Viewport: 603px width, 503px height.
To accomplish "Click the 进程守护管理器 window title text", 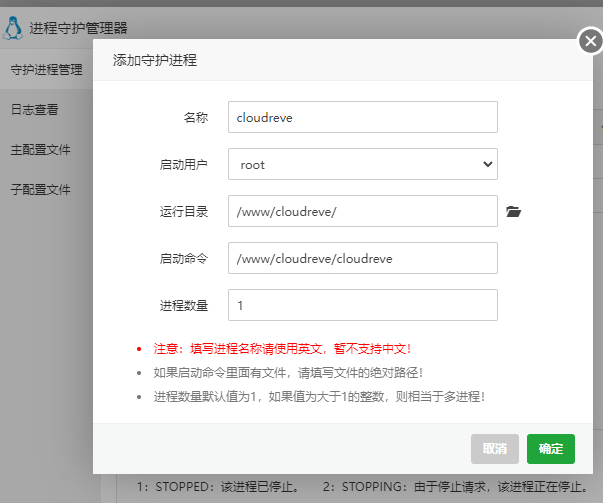I will [x=78, y=28].
